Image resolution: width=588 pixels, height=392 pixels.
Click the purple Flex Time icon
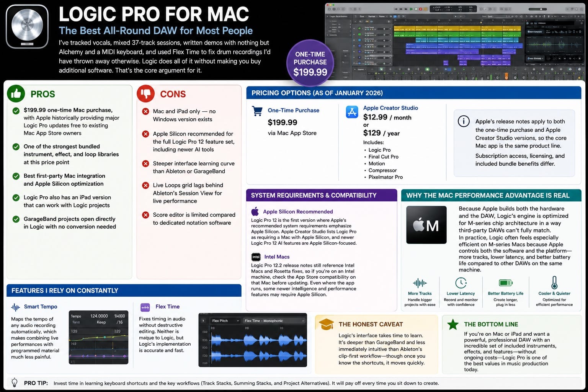point(145,307)
